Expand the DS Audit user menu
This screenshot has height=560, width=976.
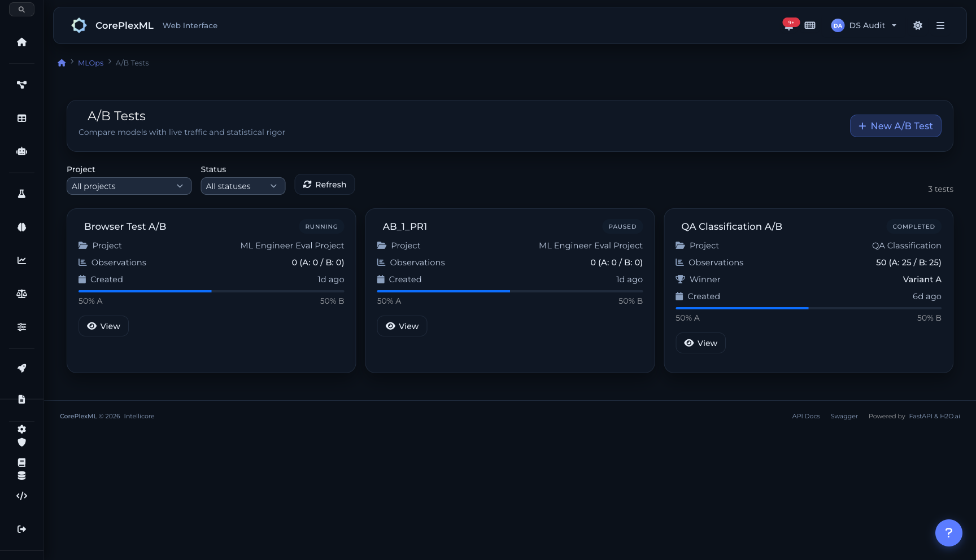coord(864,25)
